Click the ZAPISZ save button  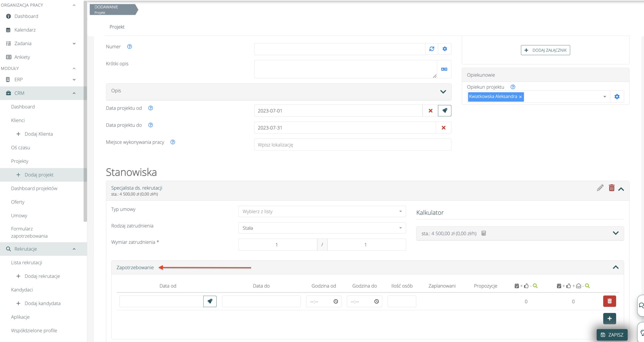[x=612, y=335]
